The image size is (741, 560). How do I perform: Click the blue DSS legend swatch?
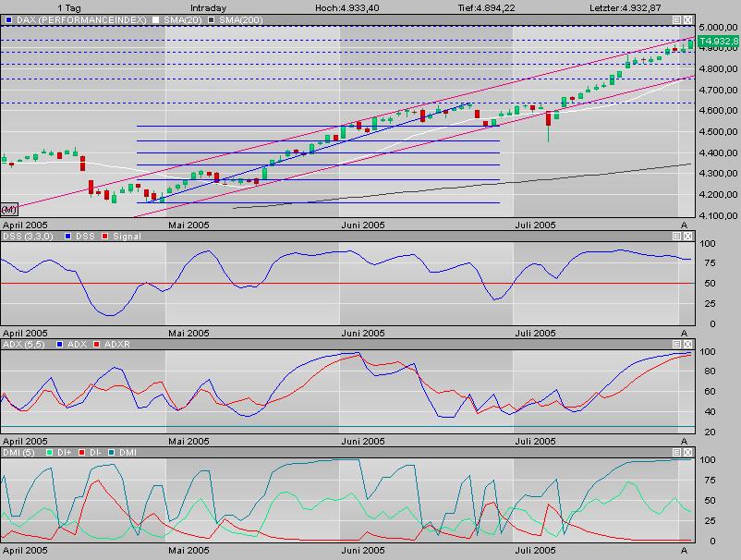click(x=68, y=237)
